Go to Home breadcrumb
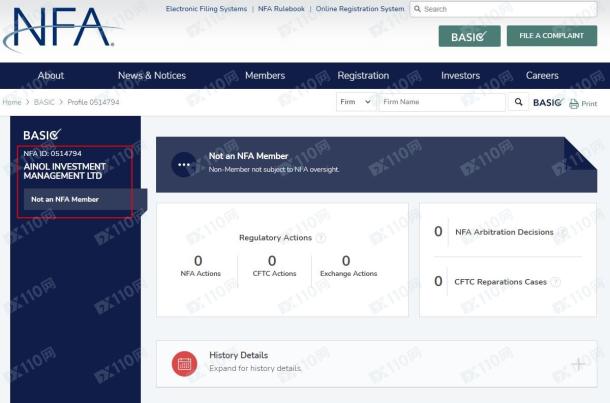This screenshot has width=610, height=403. (12, 102)
